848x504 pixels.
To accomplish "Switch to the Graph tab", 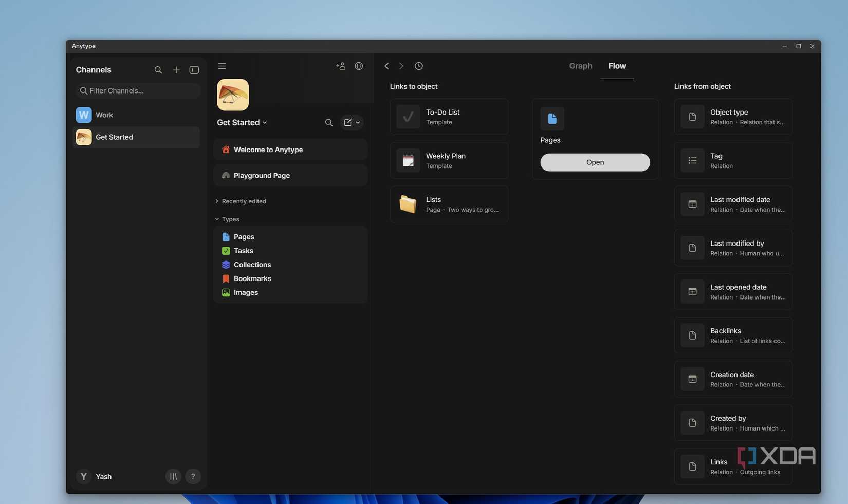I will point(581,66).
